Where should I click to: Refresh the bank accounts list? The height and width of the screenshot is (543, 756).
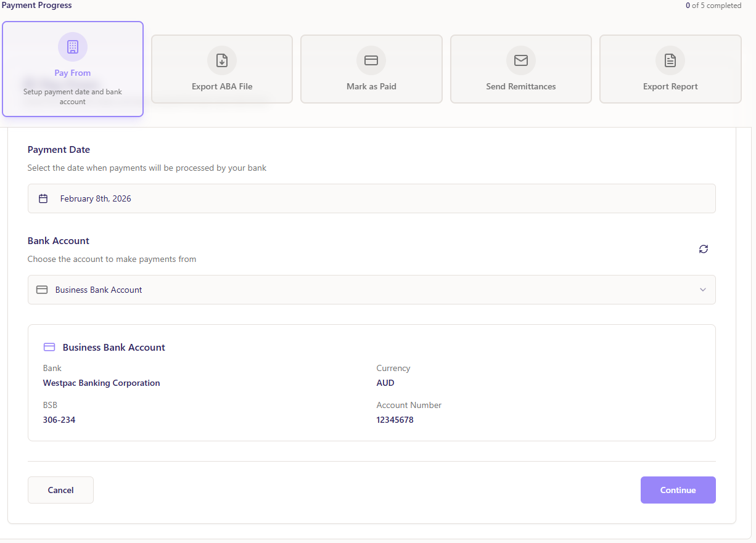coord(704,249)
